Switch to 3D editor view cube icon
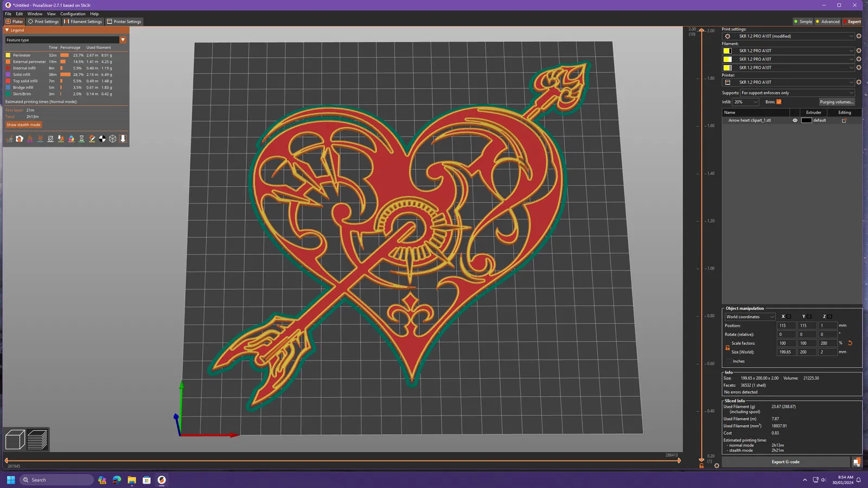The image size is (868, 488). point(15,439)
